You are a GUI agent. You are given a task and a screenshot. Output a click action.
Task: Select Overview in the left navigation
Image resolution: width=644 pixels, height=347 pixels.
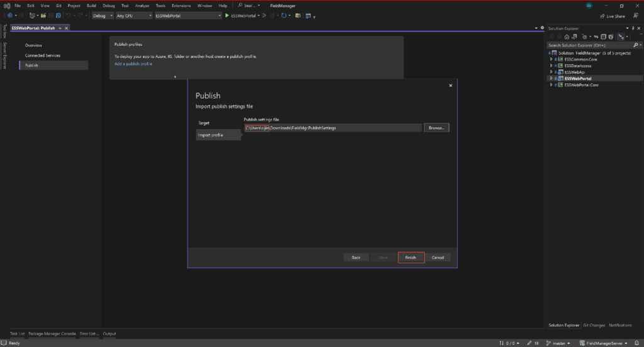pos(33,45)
